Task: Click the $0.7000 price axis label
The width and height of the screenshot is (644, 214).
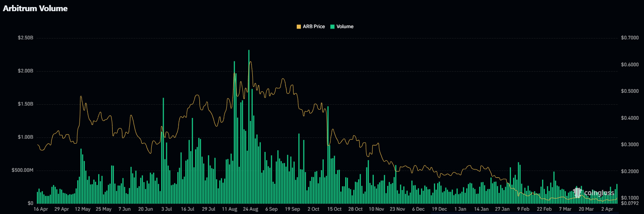Action: 629,38
